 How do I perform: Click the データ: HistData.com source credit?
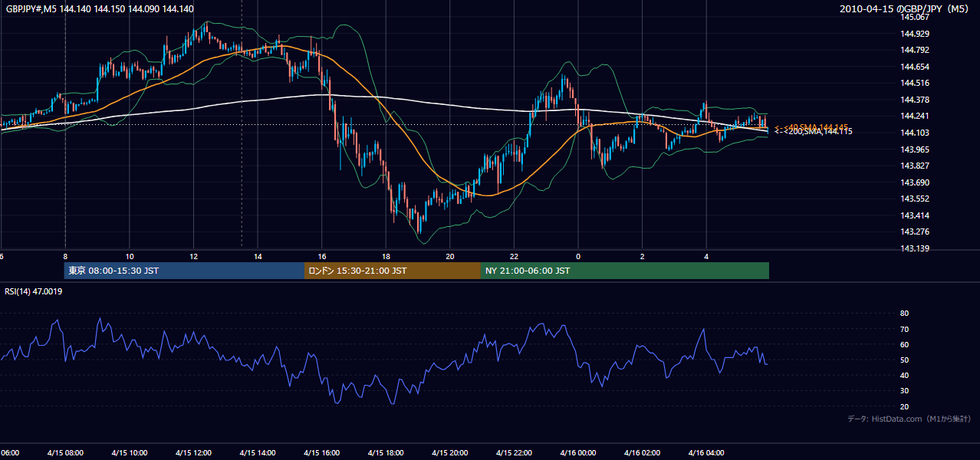909,419
